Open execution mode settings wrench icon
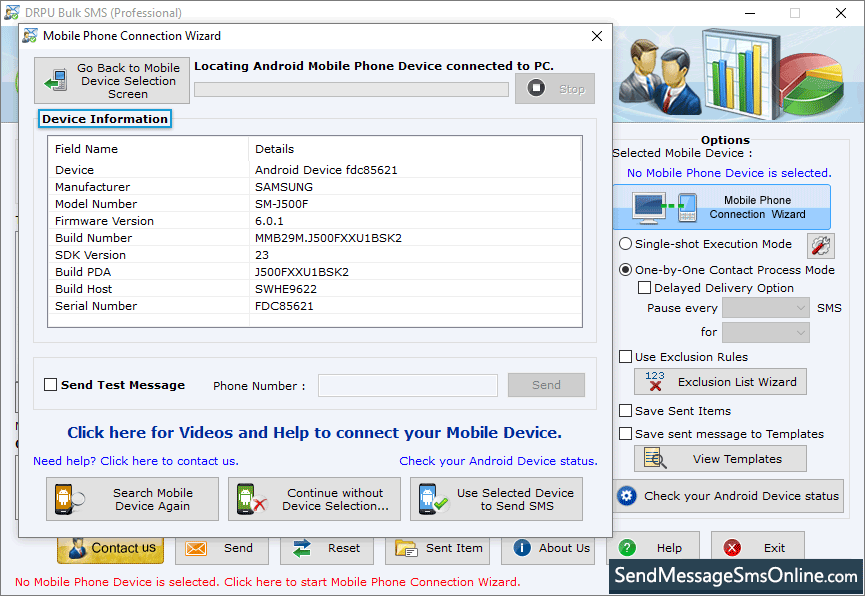Image resolution: width=865 pixels, height=596 pixels. [821, 246]
